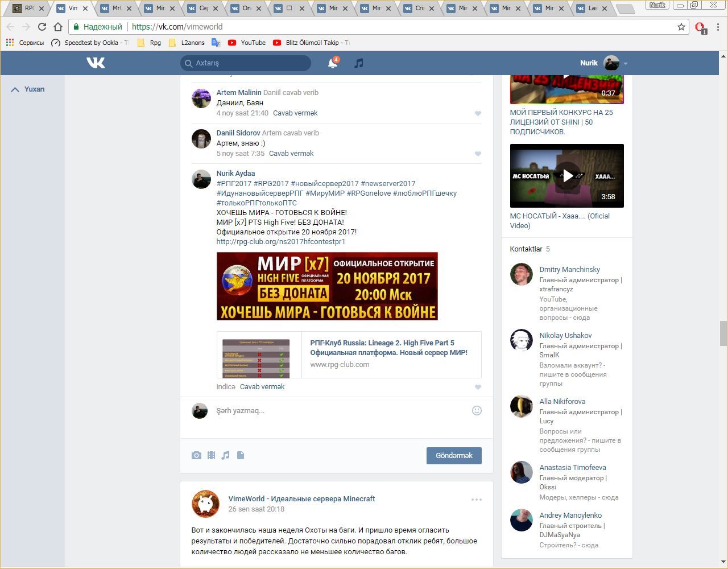Open the notifications bell
Screen dimensions: 728x569
333,63
